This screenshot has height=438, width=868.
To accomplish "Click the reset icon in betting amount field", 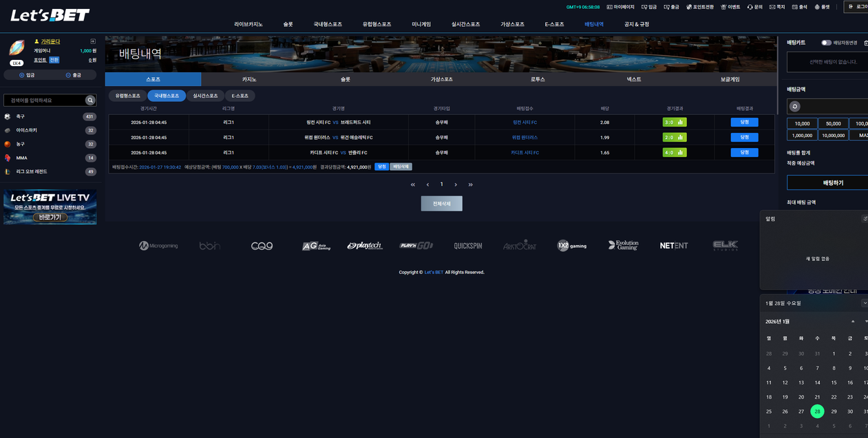I will pyautogui.click(x=795, y=107).
